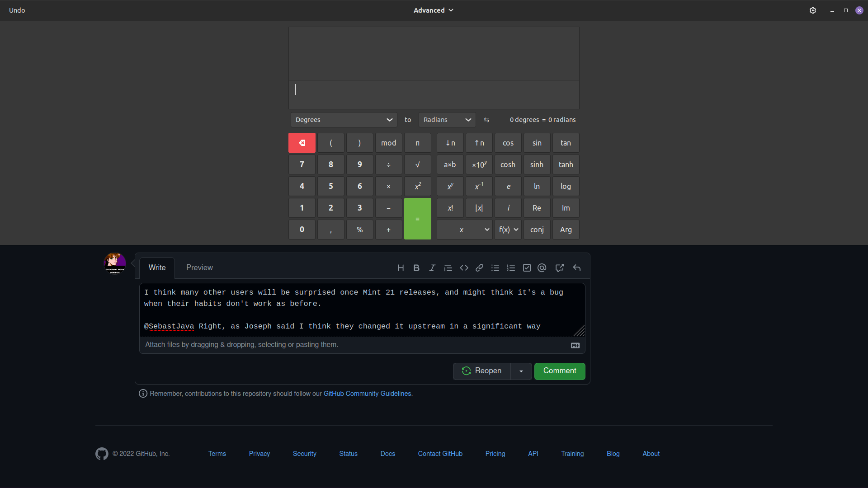
Task: Open the Degrees unit dropdown
Action: (x=344, y=120)
